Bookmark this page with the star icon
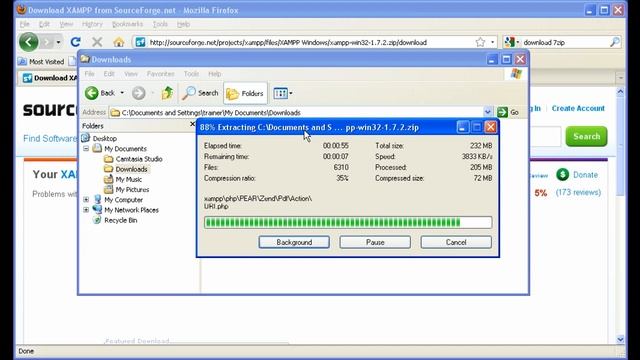 click(480, 42)
